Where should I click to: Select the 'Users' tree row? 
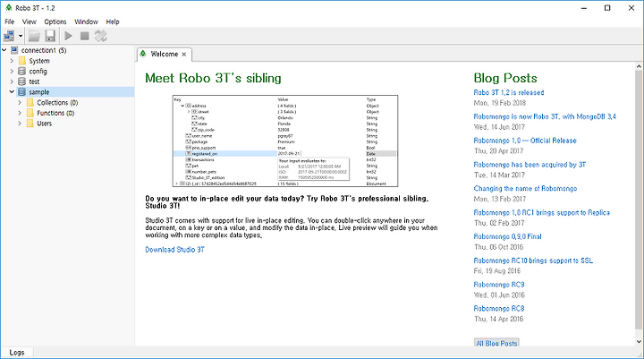(x=45, y=124)
